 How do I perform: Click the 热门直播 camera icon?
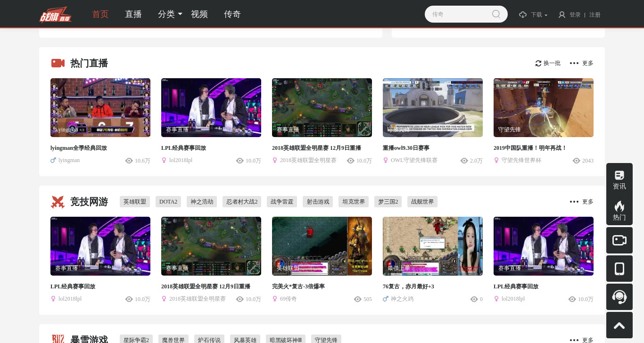coord(58,63)
